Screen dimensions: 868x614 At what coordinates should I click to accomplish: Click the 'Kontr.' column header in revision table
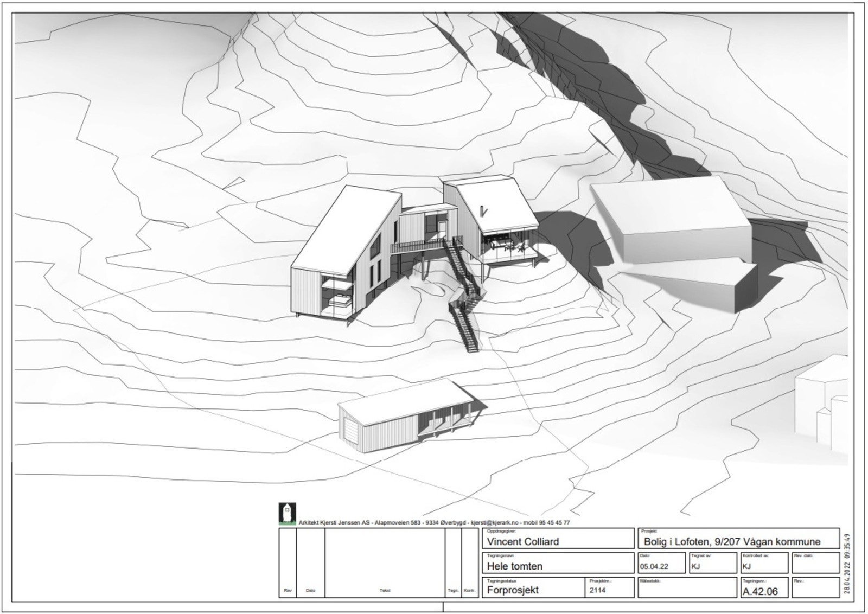(x=470, y=591)
